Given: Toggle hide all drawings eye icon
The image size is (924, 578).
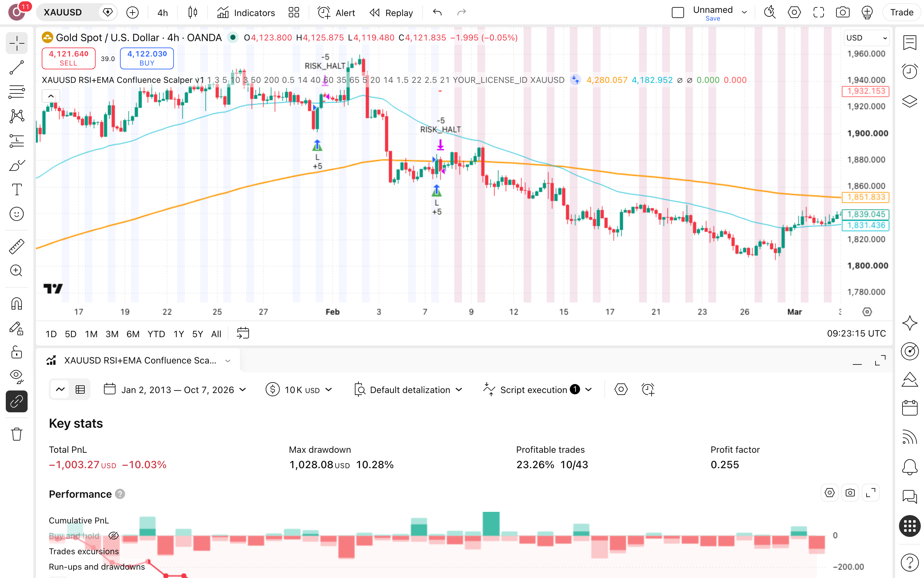Looking at the screenshot, I should coord(16,377).
